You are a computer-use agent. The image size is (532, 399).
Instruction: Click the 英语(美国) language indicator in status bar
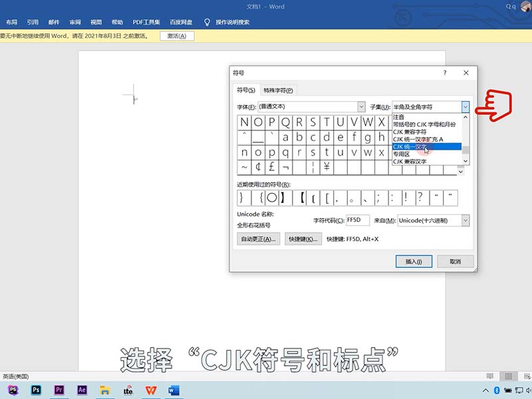click(x=15, y=376)
